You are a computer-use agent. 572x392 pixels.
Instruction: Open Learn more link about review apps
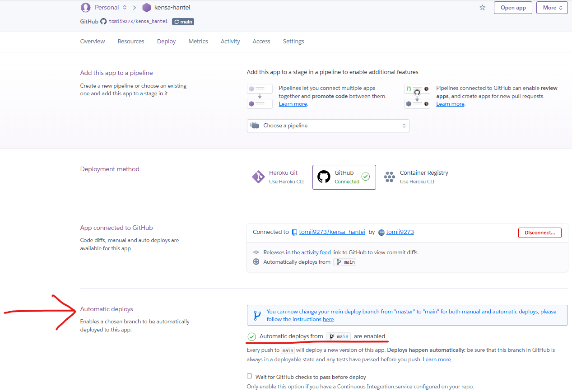tap(450, 104)
